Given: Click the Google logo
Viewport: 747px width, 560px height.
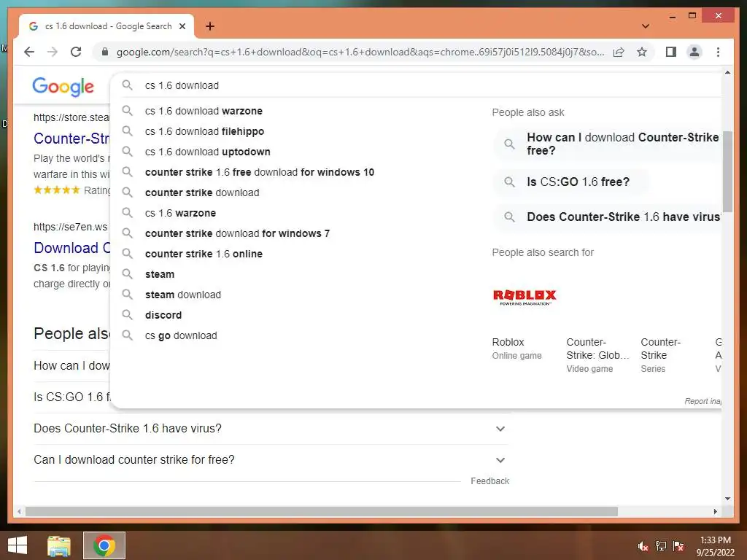Looking at the screenshot, I should tap(63, 86).
